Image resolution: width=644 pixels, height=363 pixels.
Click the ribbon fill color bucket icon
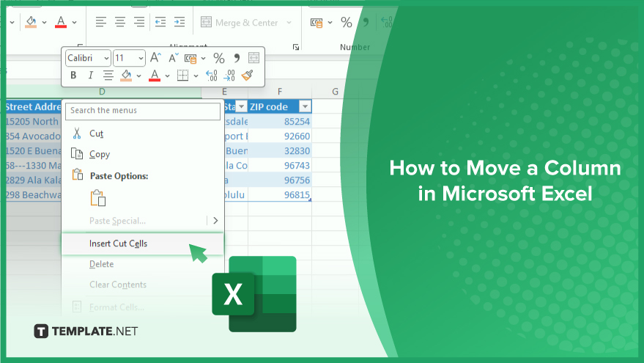[31, 22]
